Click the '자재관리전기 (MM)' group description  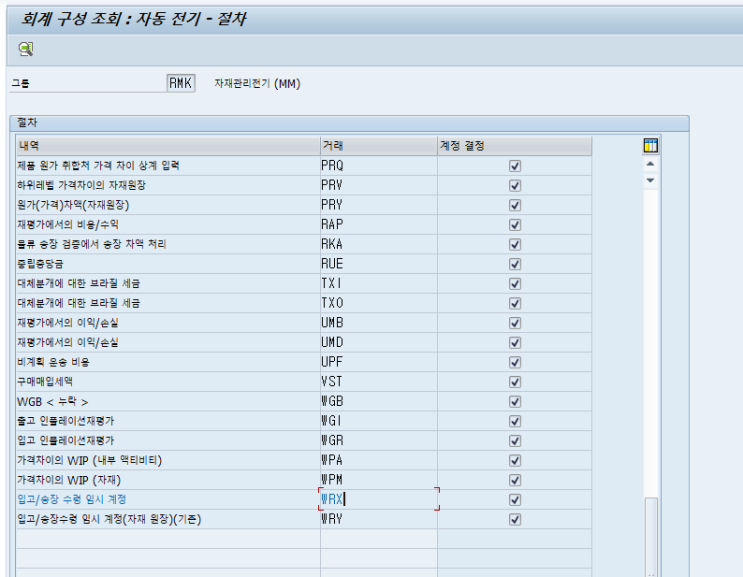257,84
